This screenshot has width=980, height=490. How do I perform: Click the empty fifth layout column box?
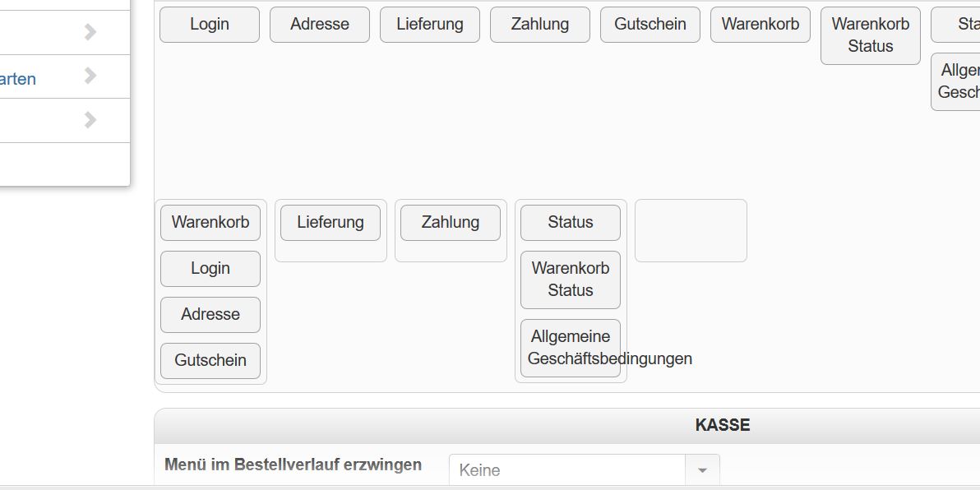point(691,231)
